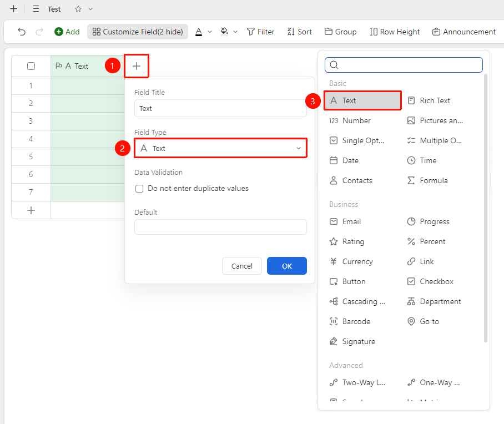Open the Group tool
The image size is (504, 424).
pos(341,32)
